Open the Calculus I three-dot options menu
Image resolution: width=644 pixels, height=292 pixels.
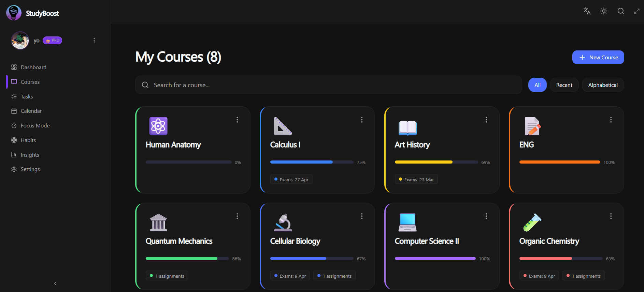pyautogui.click(x=362, y=120)
